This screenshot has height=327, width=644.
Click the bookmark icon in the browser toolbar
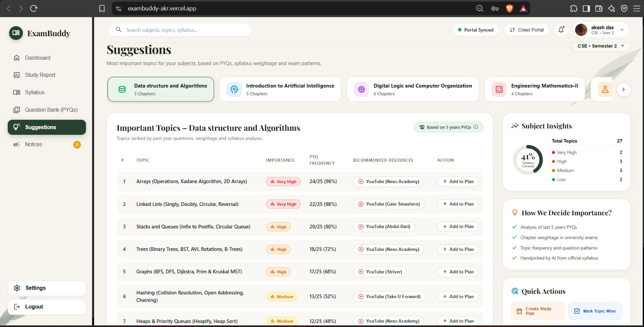click(102, 8)
